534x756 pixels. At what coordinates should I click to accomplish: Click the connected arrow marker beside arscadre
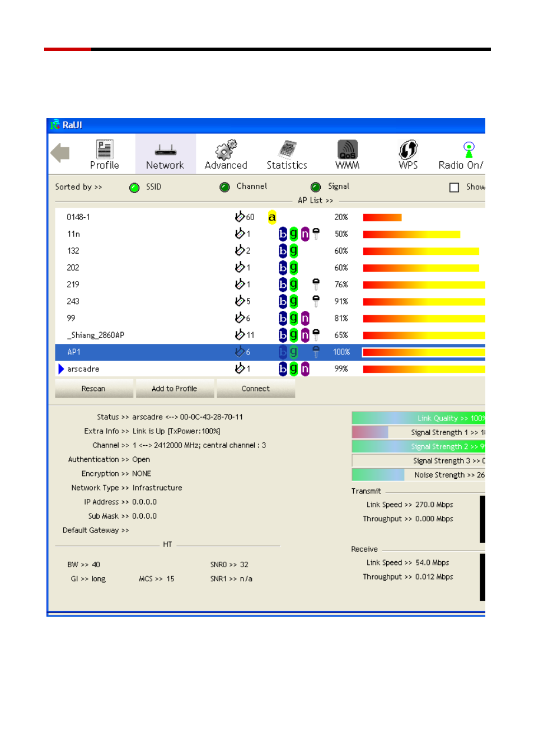(61, 369)
